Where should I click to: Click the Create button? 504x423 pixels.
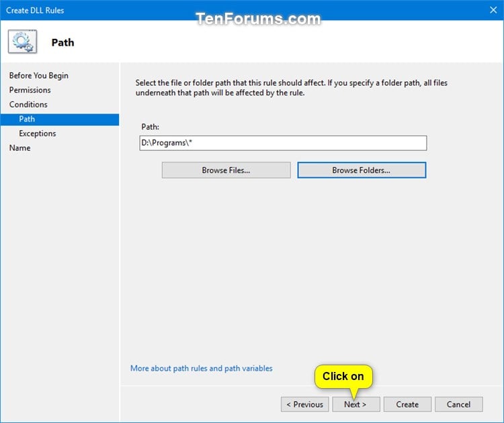[407, 404]
